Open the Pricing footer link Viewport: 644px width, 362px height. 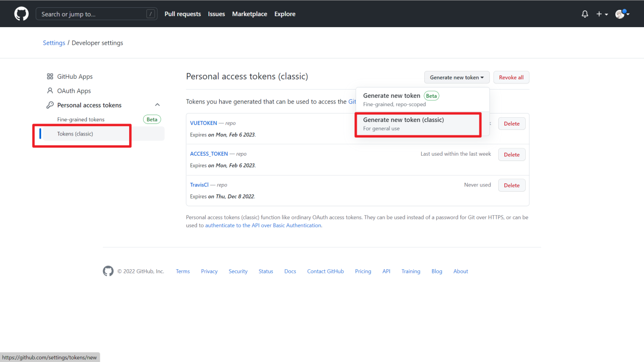[363, 271]
